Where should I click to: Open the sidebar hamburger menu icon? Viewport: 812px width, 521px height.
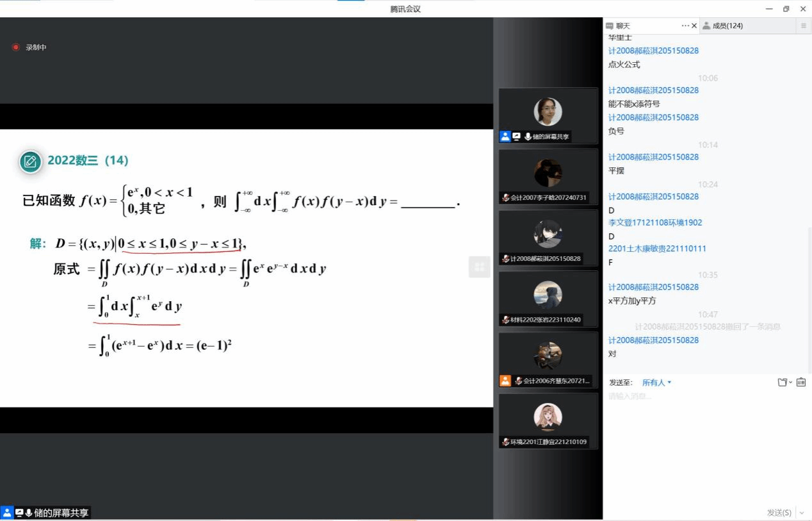click(x=803, y=26)
